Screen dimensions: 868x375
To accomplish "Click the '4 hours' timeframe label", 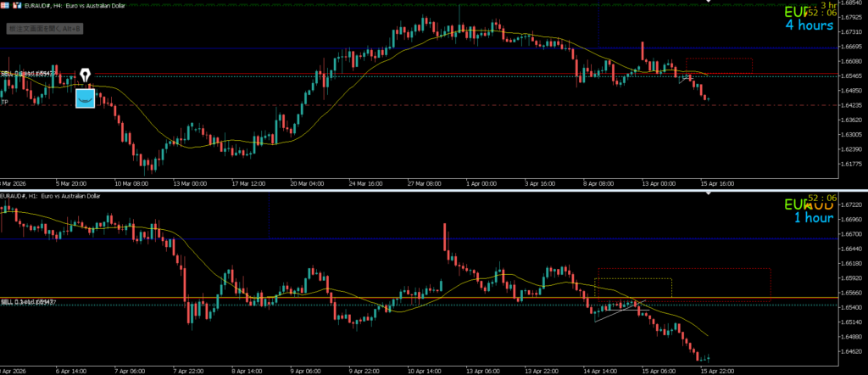I will (808, 25).
